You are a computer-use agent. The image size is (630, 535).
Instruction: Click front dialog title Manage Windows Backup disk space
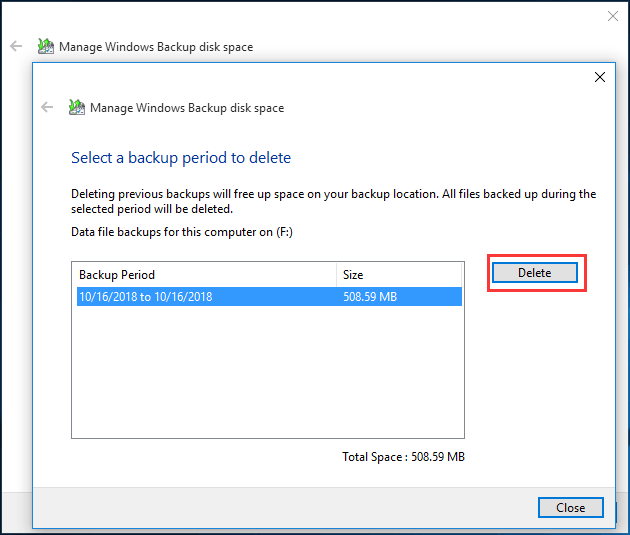187,108
